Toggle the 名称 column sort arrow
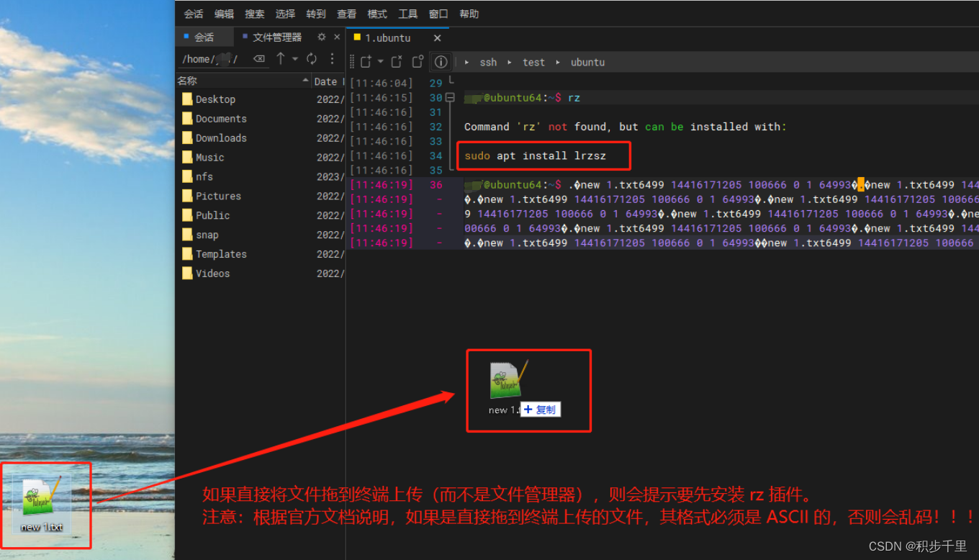 click(x=306, y=81)
